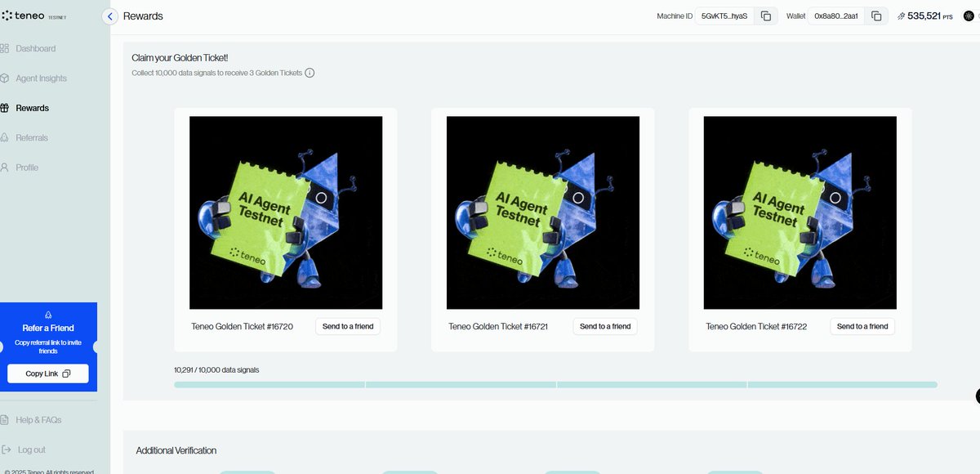
Task: Open the info tooltip beside Golden Tickets text
Action: tap(310, 73)
